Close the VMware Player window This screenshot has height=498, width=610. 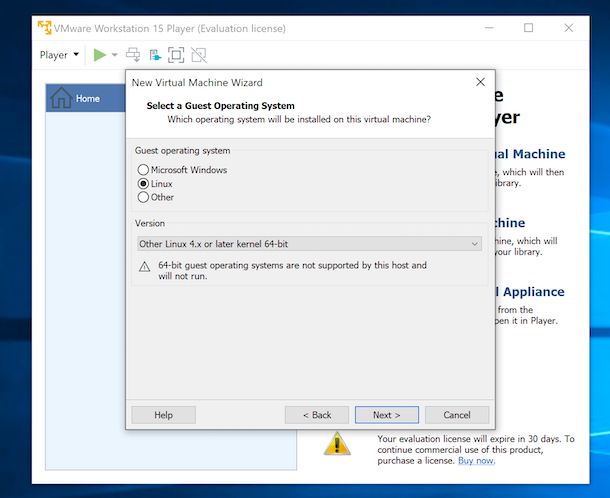tap(569, 28)
